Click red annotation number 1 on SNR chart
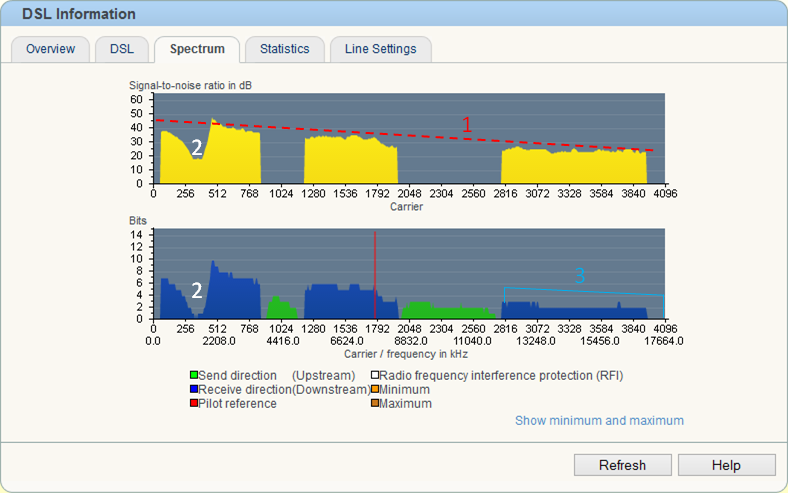788x493 pixels. (466, 124)
